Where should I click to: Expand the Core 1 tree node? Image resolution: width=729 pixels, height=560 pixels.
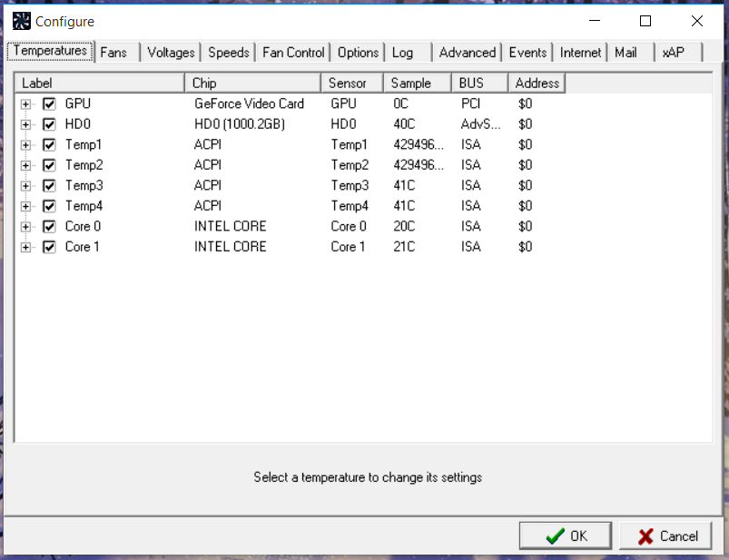tap(25, 247)
